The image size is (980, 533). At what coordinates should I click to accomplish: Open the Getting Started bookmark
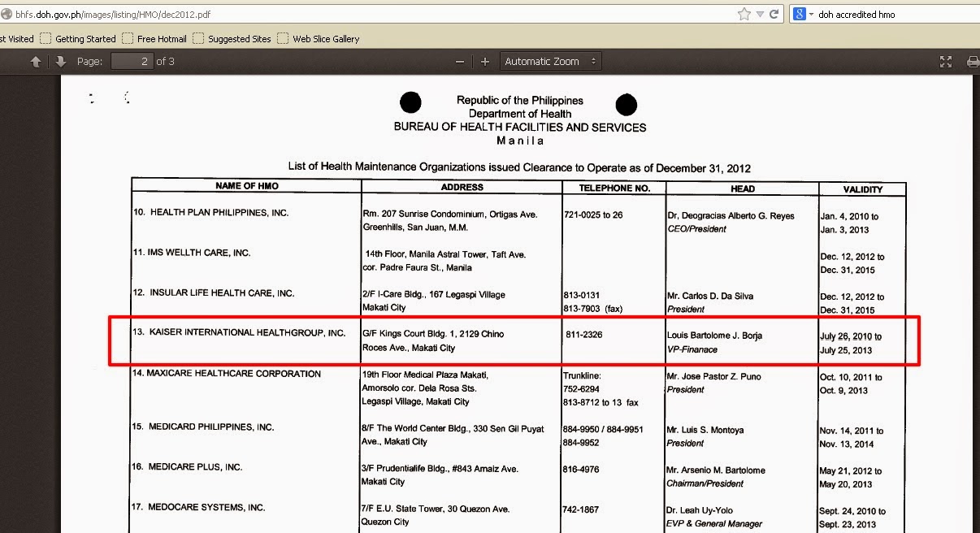78,38
